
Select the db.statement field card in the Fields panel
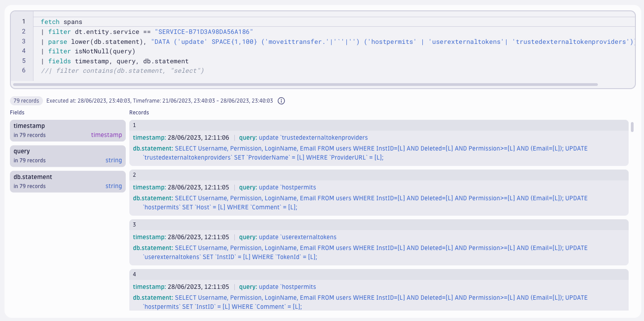[54, 181]
